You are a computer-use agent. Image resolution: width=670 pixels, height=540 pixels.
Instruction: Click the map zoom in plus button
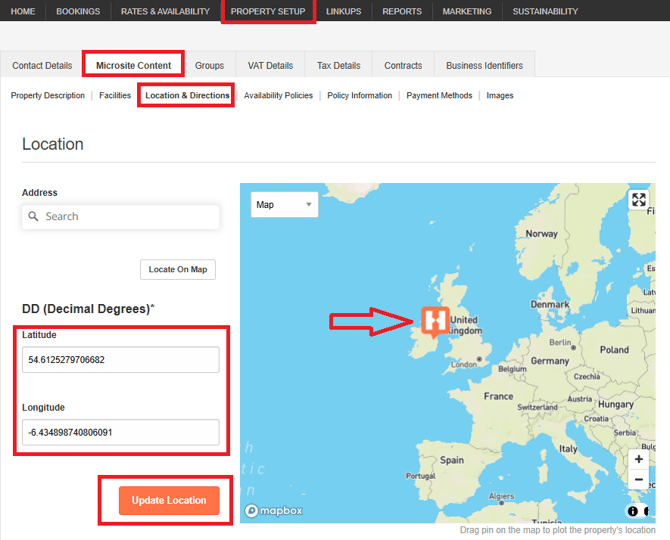click(x=639, y=459)
